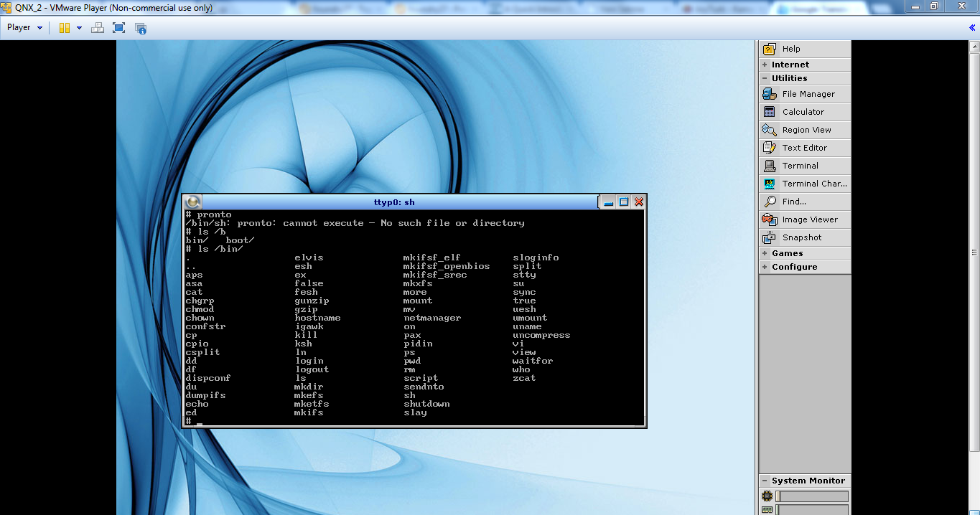Launch the Terminal Charsets utility

(804, 184)
